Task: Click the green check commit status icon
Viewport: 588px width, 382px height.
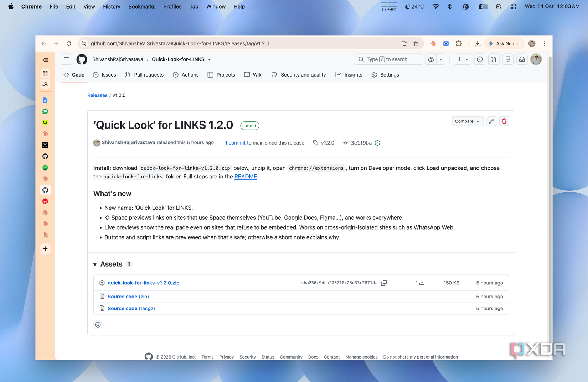Action: click(377, 143)
